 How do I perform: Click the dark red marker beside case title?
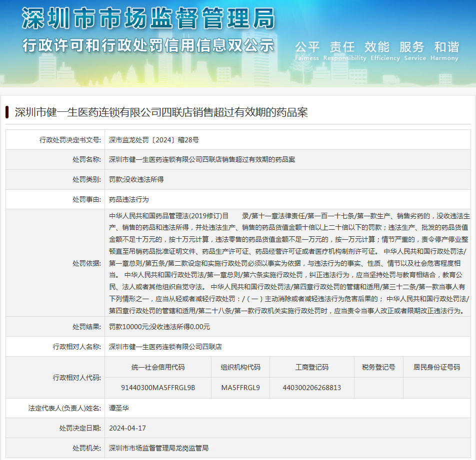point(7,112)
